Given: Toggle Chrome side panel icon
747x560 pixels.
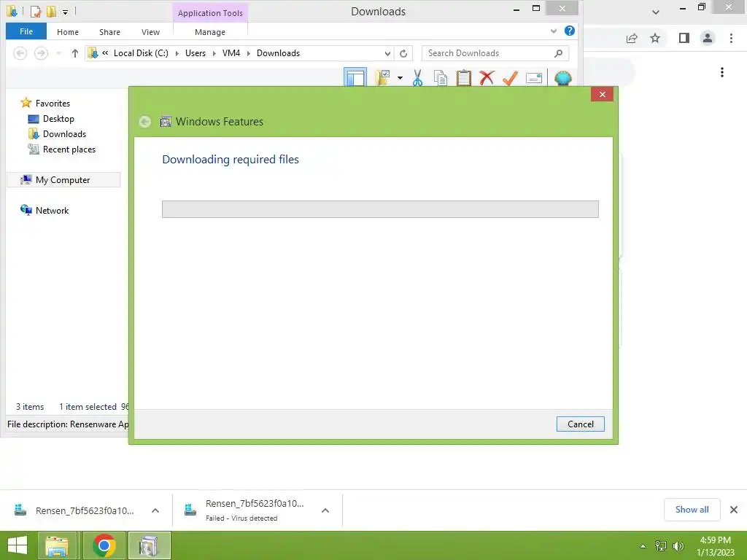Looking at the screenshot, I should pyautogui.click(x=684, y=38).
